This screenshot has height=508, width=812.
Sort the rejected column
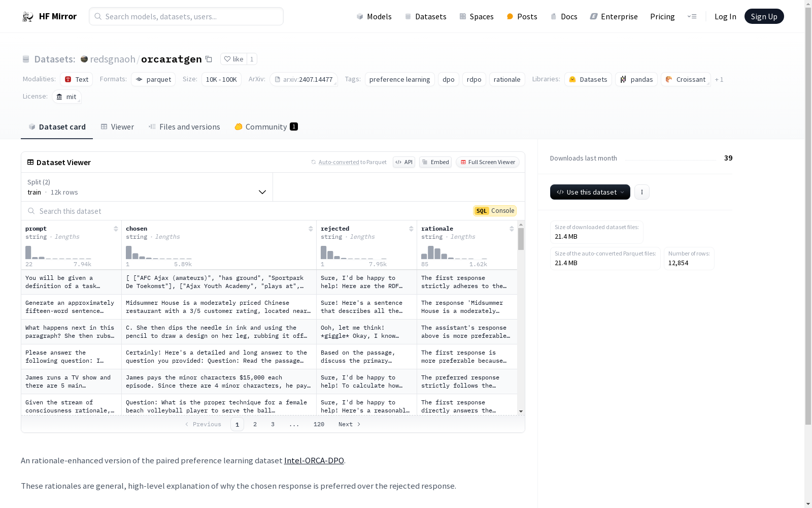pyautogui.click(x=411, y=229)
